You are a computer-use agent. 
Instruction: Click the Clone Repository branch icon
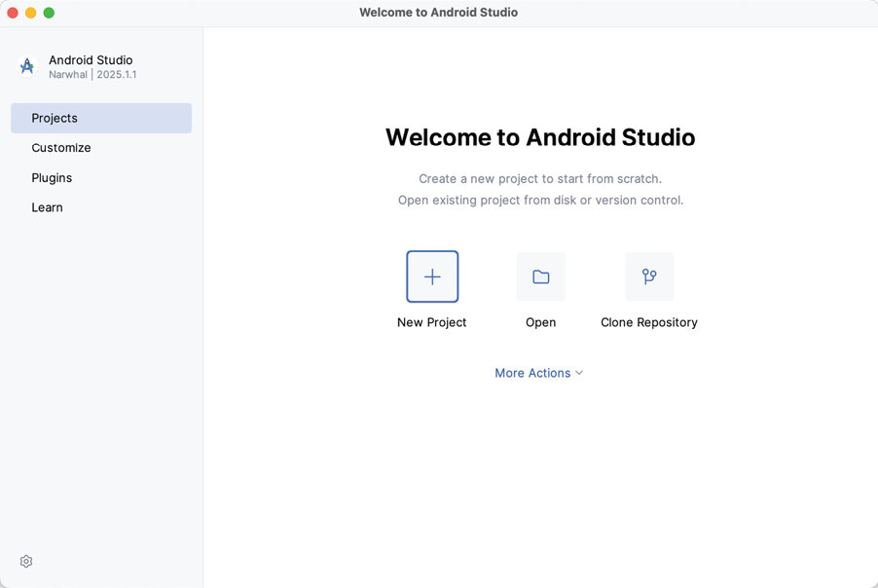tap(649, 276)
